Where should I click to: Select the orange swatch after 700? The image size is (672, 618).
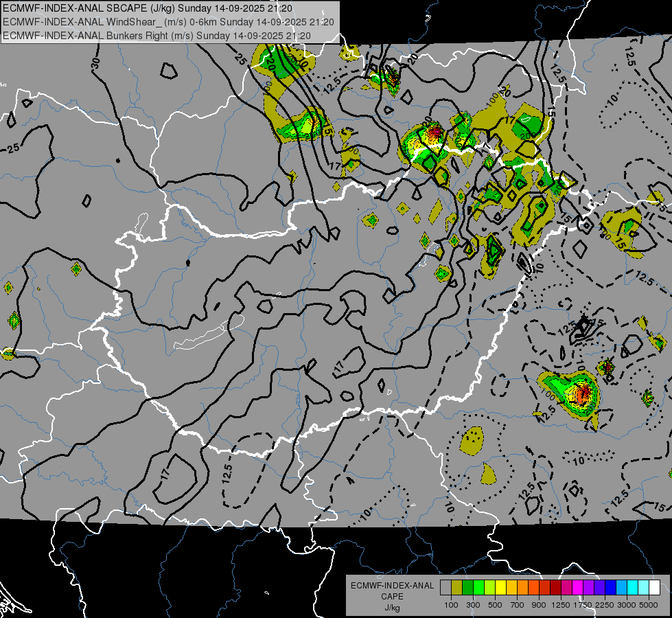[x=523, y=588]
